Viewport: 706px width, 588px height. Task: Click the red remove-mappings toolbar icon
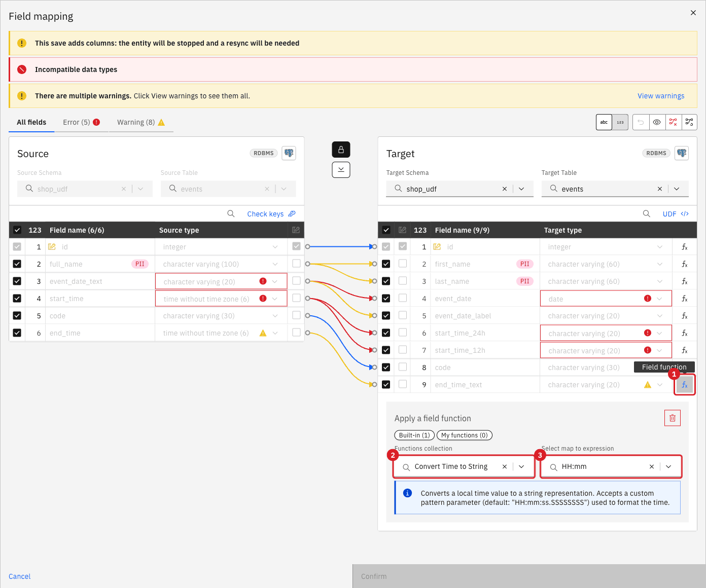pos(673,122)
